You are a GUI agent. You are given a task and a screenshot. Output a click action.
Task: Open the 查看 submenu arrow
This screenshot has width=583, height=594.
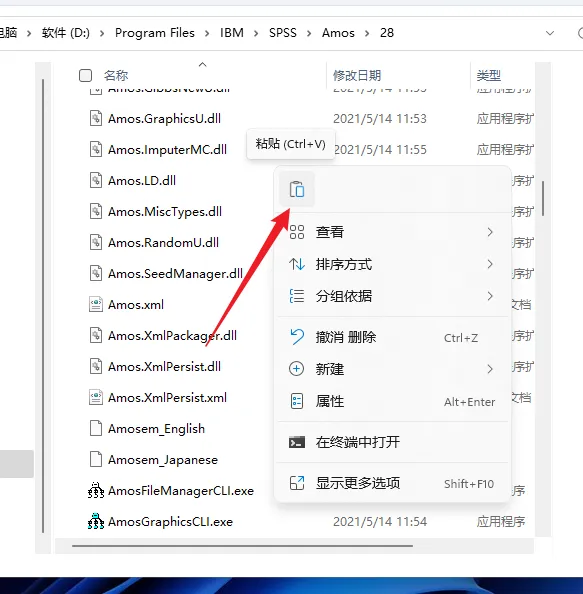click(x=490, y=232)
